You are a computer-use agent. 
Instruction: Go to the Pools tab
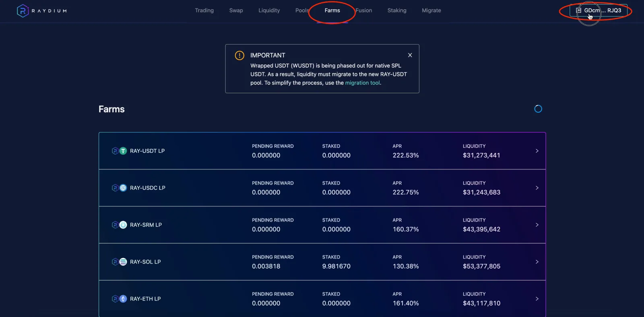pos(302,10)
